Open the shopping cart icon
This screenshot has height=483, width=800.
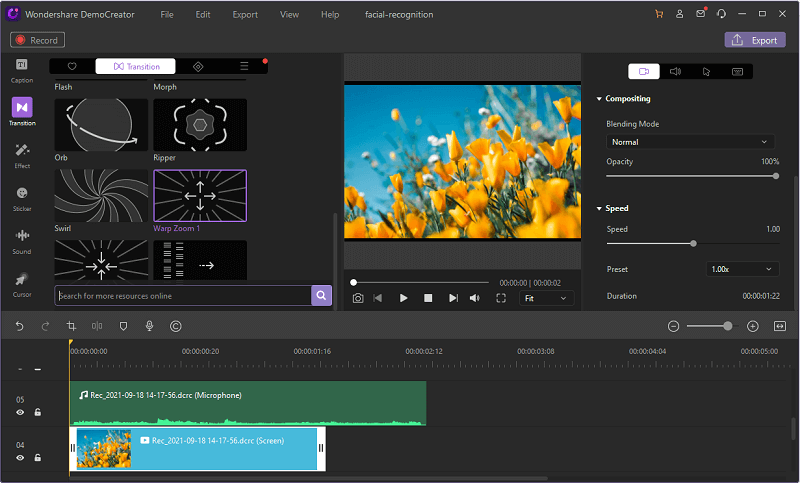[659, 14]
